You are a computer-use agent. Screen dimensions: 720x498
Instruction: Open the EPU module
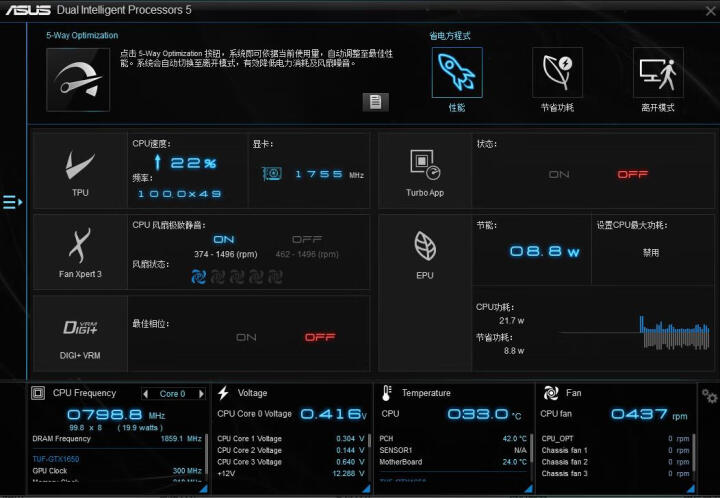click(x=425, y=293)
